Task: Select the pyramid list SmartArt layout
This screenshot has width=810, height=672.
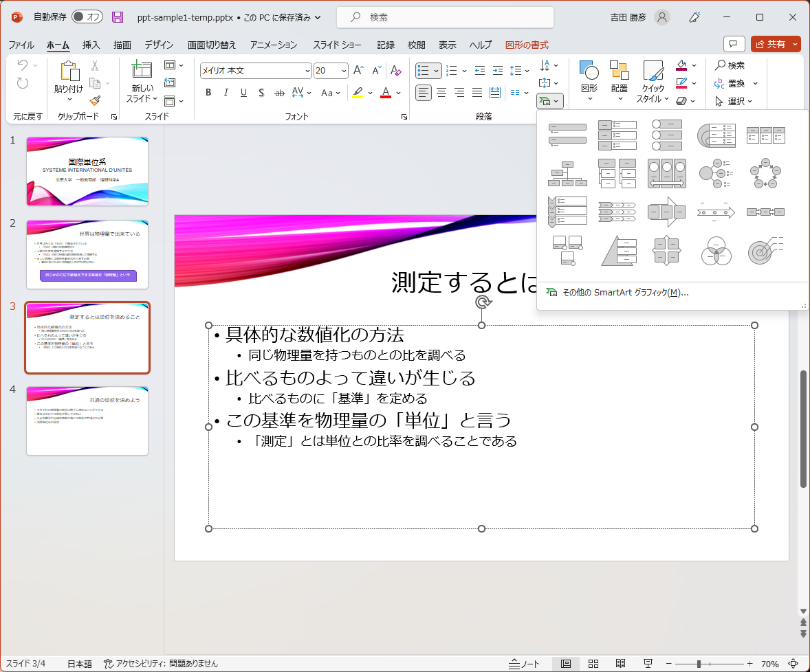Action: (617, 251)
